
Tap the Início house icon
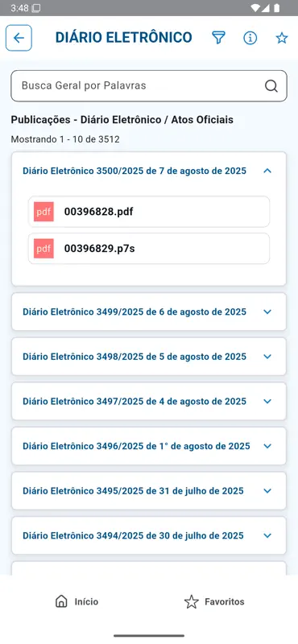point(61,601)
